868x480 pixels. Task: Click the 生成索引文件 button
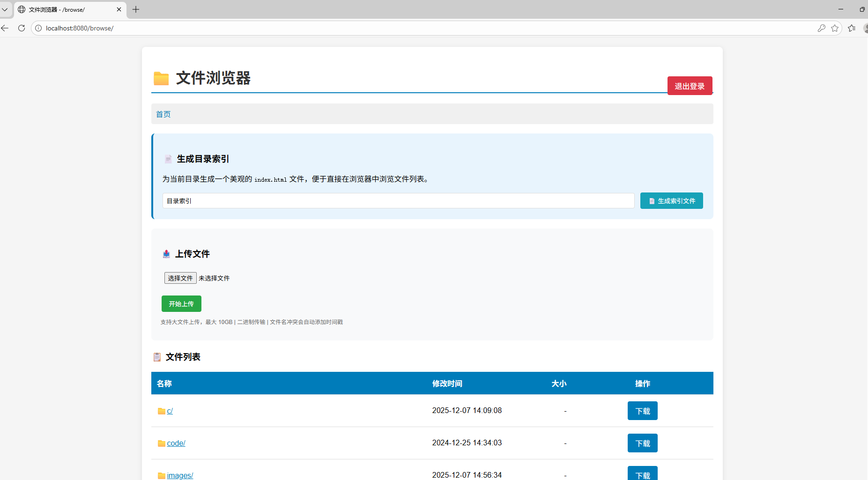[x=671, y=201]
